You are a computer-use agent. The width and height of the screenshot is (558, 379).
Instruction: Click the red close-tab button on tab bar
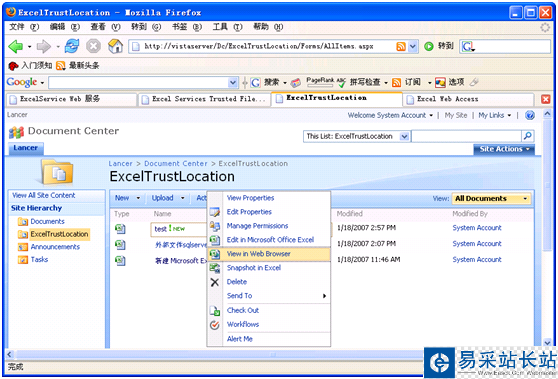[x=546, y=99]
